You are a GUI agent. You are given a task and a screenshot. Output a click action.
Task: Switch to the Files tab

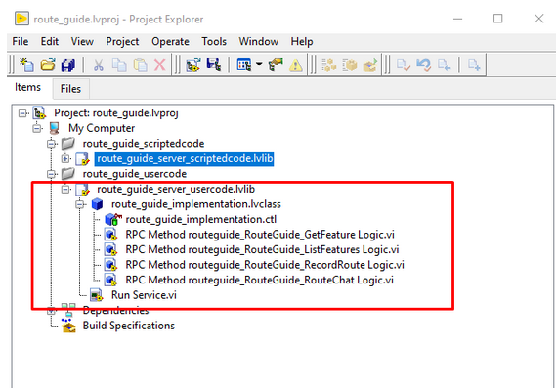70,89
